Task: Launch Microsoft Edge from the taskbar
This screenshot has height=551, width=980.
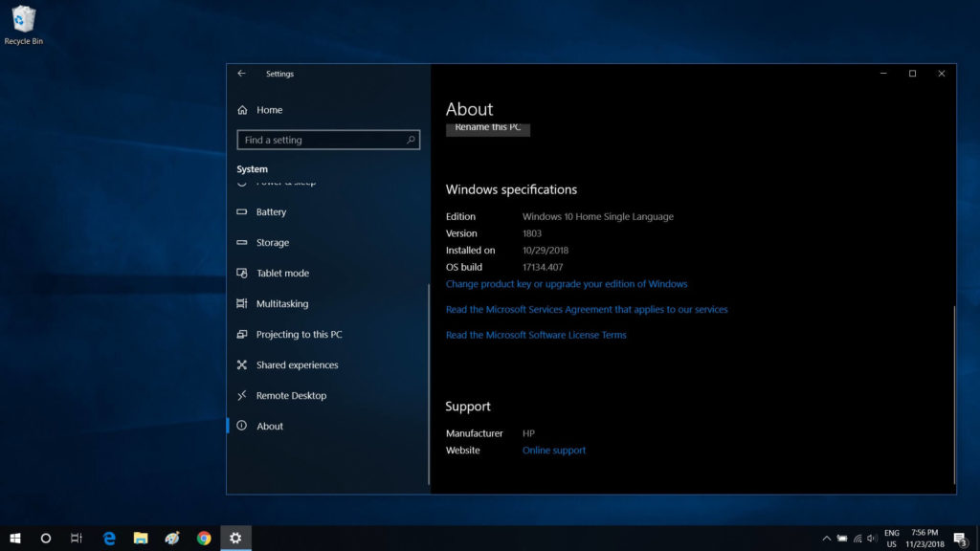Action: click(109, 538)
